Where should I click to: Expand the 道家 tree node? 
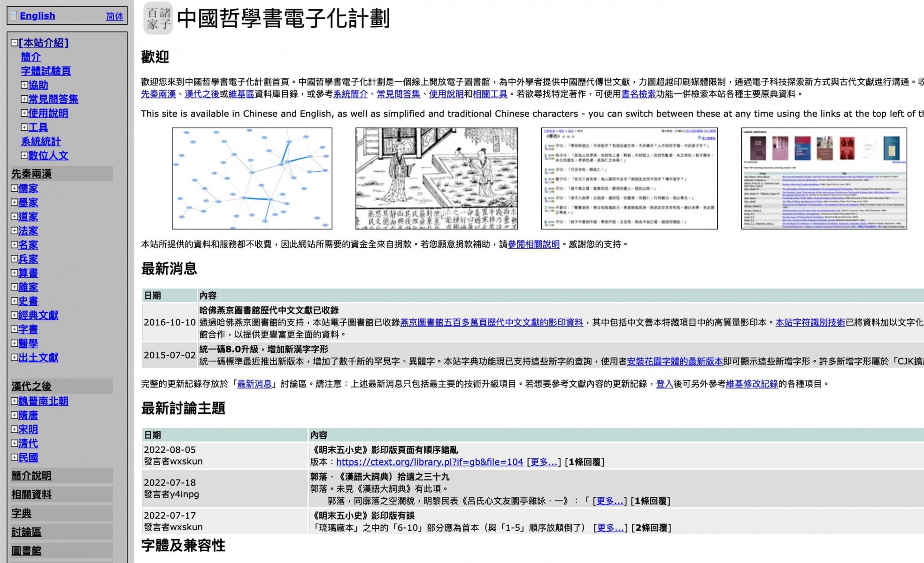point(14,216)
